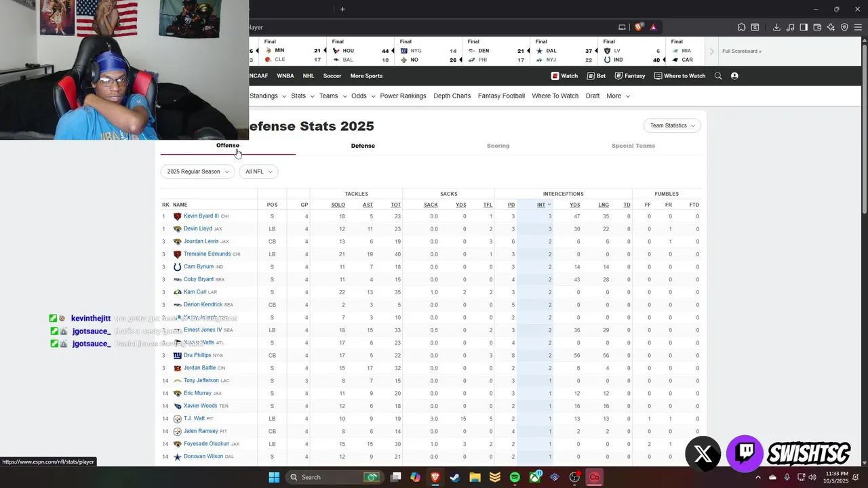The image size is (868, 488).
Task: Open the Xbox app in the taskbar
Action: (535, 477)
